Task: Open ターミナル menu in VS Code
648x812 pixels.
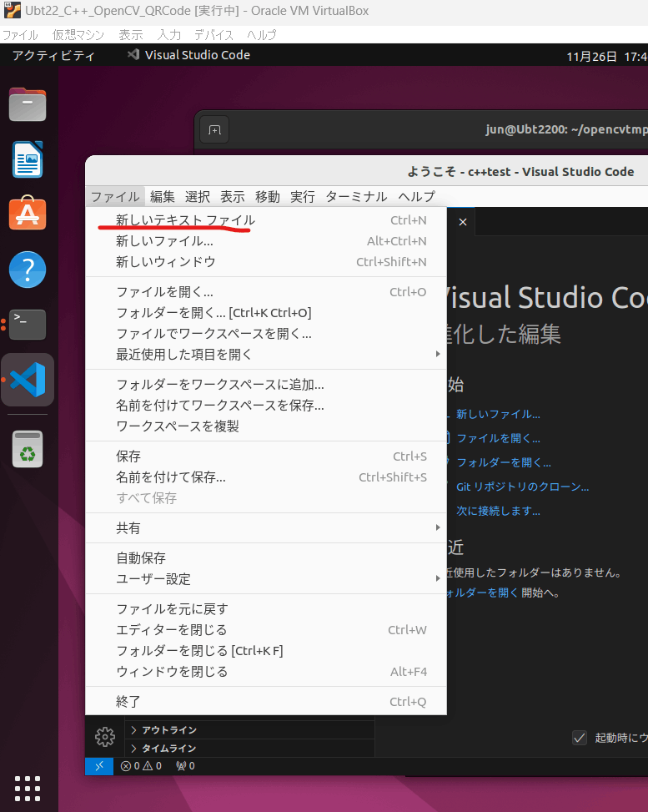Action: pos(356,196)
